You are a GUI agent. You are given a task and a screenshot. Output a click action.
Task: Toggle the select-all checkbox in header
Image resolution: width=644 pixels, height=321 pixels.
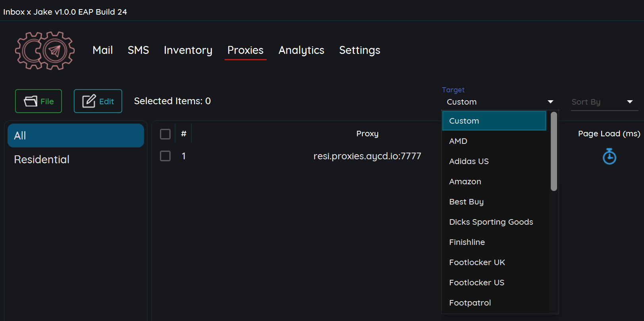click(x=165, y=134)
